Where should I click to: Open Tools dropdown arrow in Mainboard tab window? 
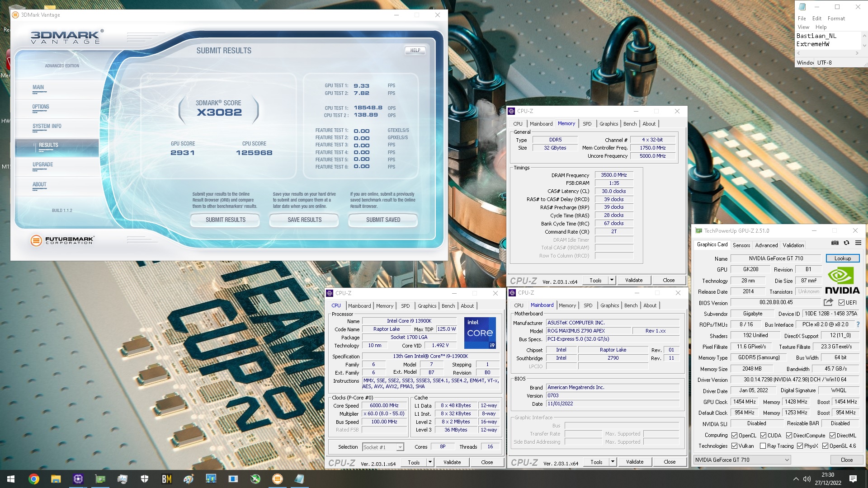point(613,462)
